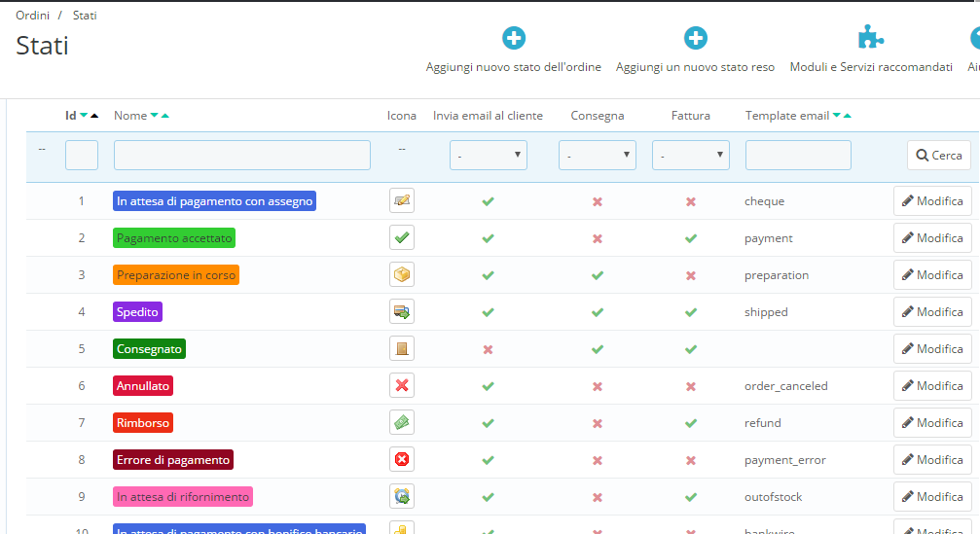This screenshot has height=534, width=980.
Task: Click the plus icon for Aggiungi un nuovo stato reso
Action: 695,38
